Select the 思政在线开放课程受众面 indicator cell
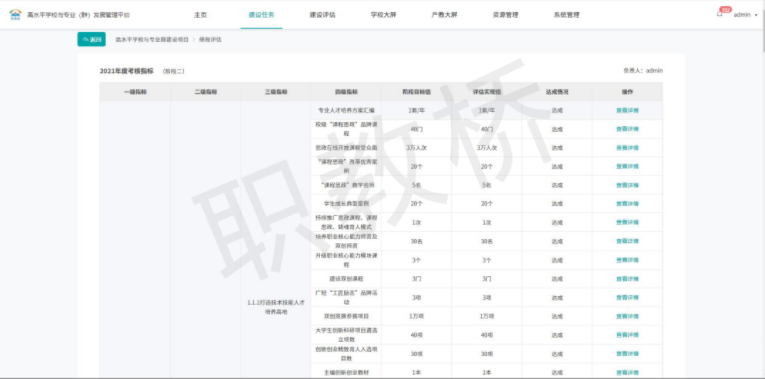765x379 pixels. [x=346, y=148]
